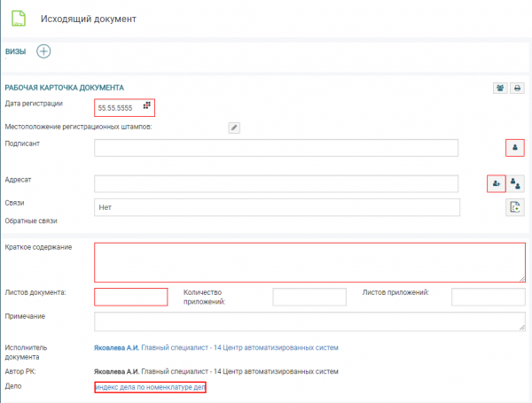Click the signer selection person icon
The width and height of the screenshot is (532, 403).
click(x=514, y=148)
